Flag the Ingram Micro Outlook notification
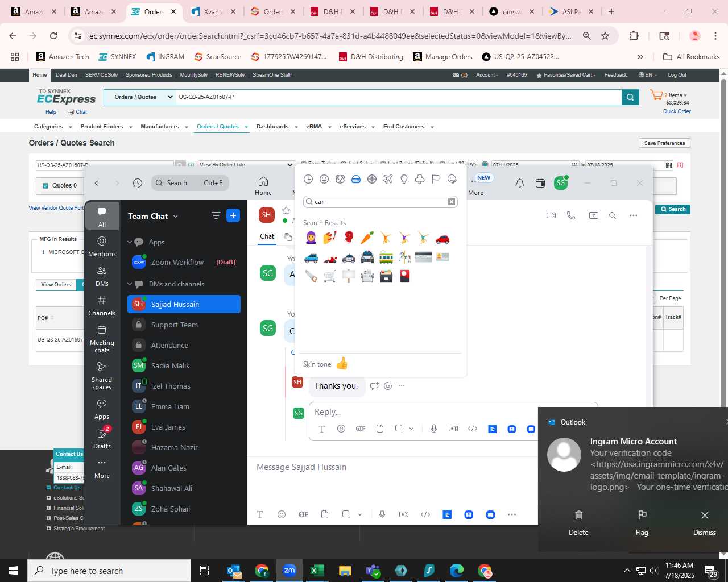The height and width of the screenshot is (582, 728). pos(642,523)
